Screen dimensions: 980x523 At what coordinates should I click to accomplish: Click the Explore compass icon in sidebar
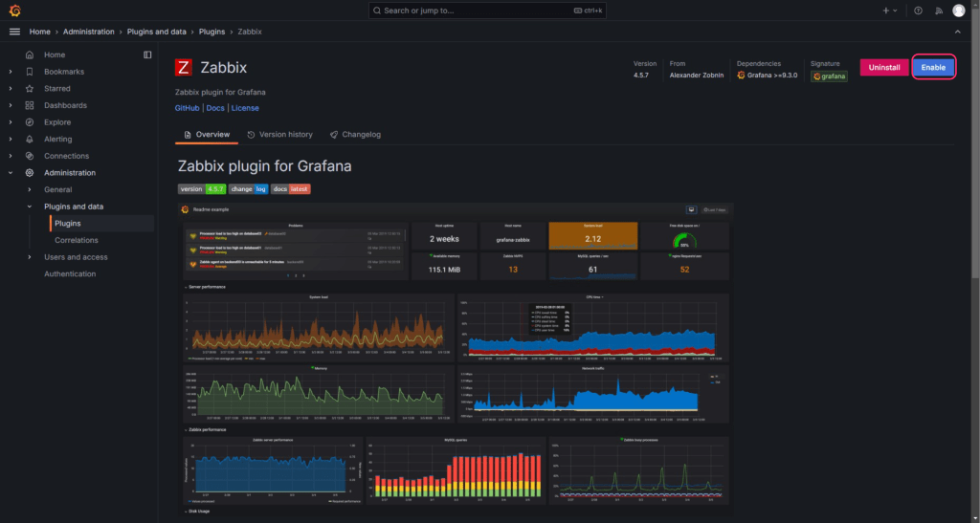coord(30,122)
